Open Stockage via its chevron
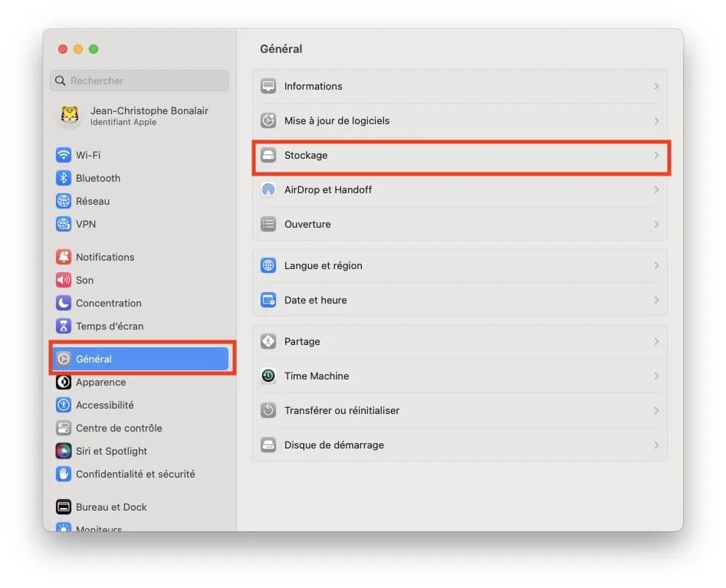The height and width of the screenshot is (588, 726). [656, 155]
